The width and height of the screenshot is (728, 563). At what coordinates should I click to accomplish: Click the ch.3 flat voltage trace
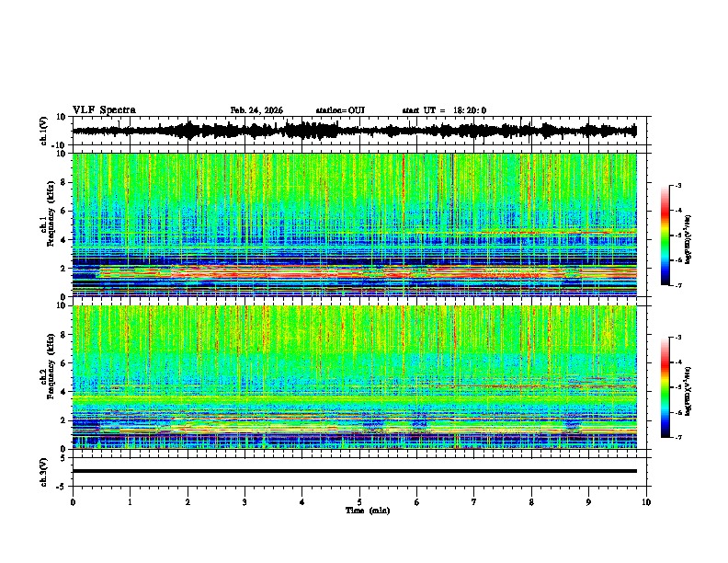[x=354, y=471]
